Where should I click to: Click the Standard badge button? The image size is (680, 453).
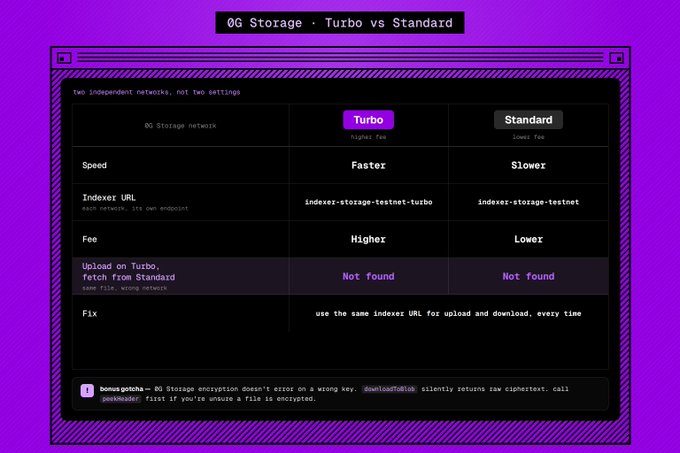528,120
